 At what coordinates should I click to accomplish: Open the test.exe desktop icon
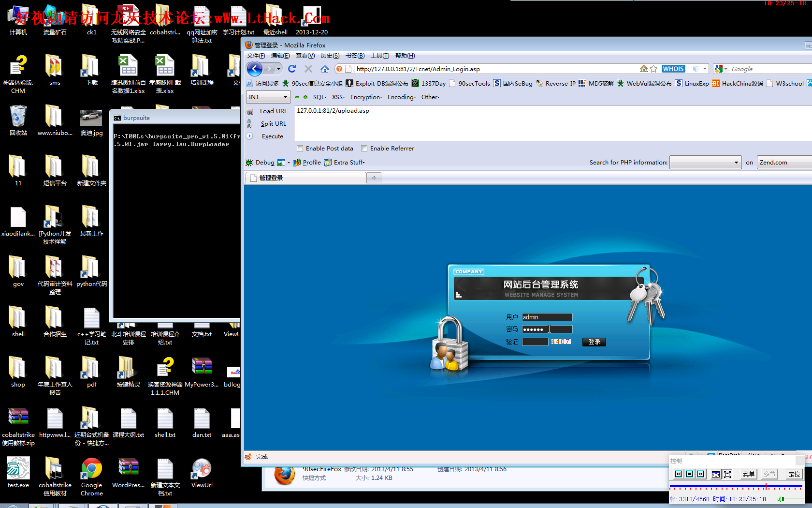pos(18,468)
